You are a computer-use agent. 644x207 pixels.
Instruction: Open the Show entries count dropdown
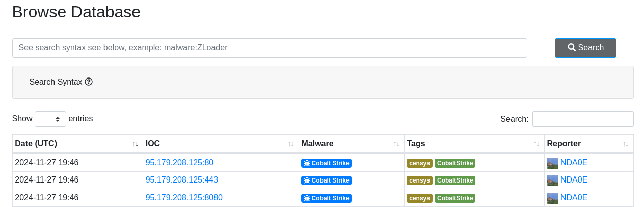50,119
